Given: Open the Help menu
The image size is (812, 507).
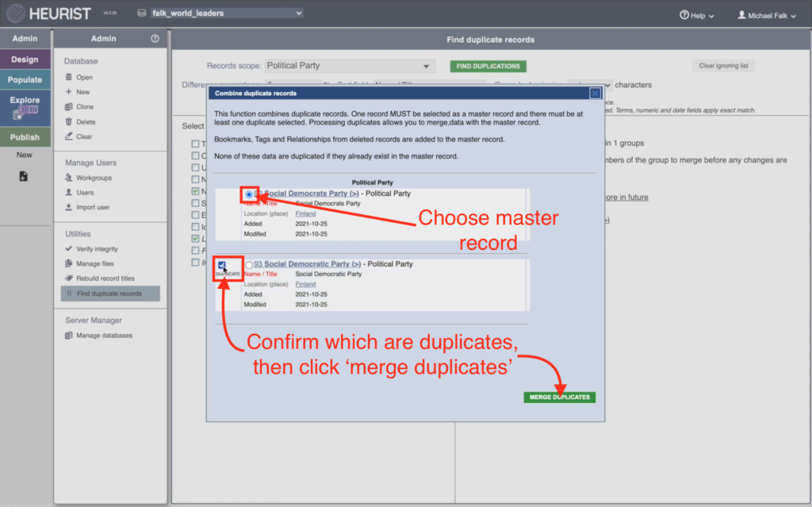Looking at the screenshot, I should (696, 16).
